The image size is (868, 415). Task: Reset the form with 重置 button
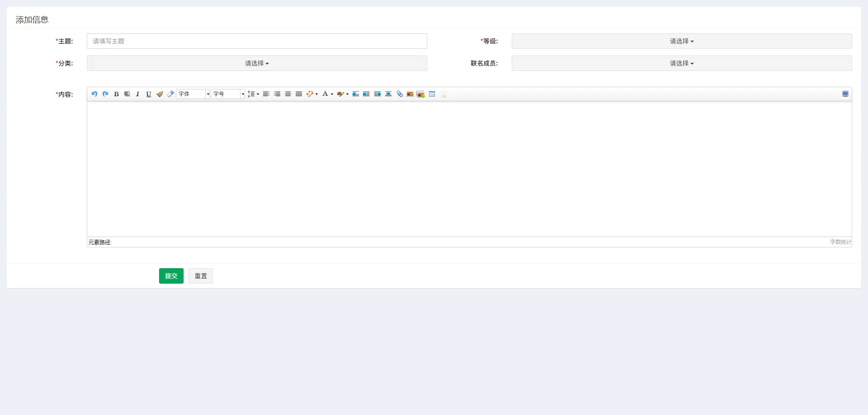tap(200, 276)
